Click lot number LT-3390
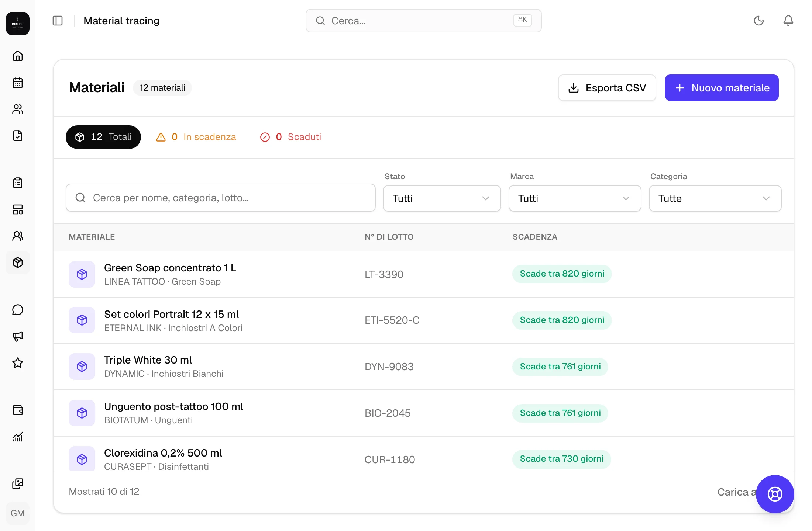This screenshot has height=531, width=812. (384, 274)
